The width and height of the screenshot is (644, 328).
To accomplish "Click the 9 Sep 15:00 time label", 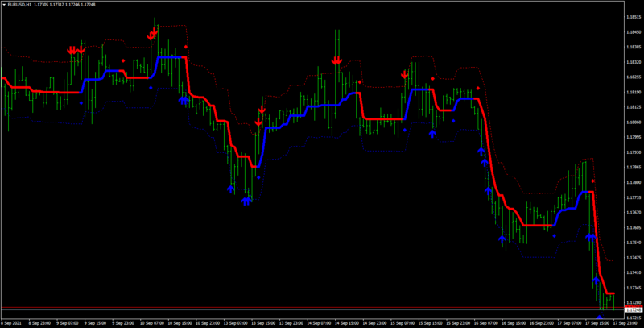I will (x=95, y=323).
